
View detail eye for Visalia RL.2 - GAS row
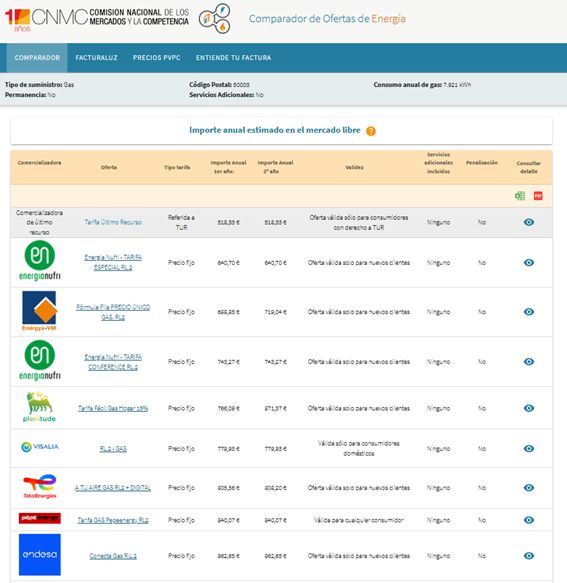[529, 448]
